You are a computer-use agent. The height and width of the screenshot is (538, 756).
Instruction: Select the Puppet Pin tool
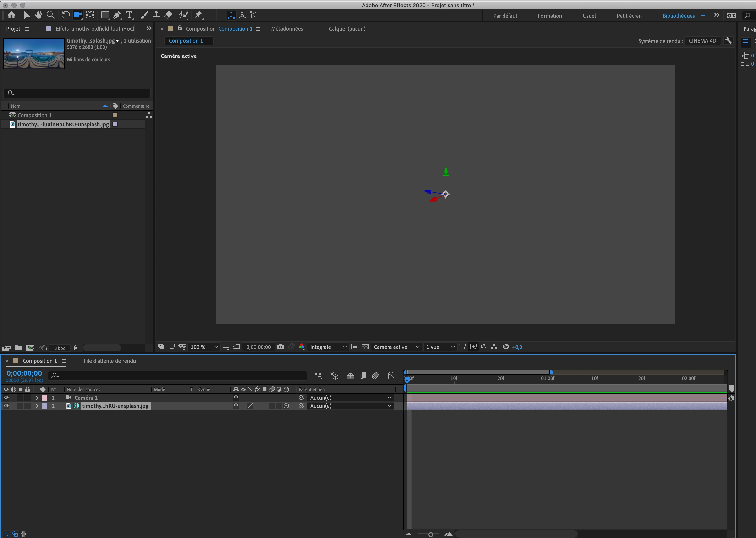(198, 15)
